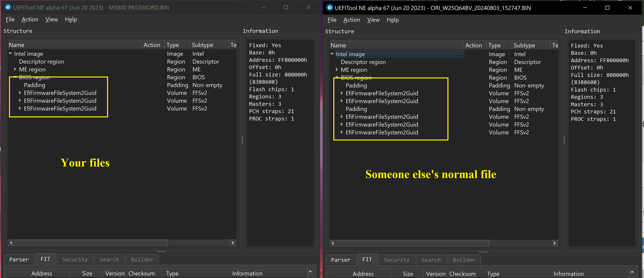Open View menu in right window
The image size is (644, 278).
tap(373, 20)
